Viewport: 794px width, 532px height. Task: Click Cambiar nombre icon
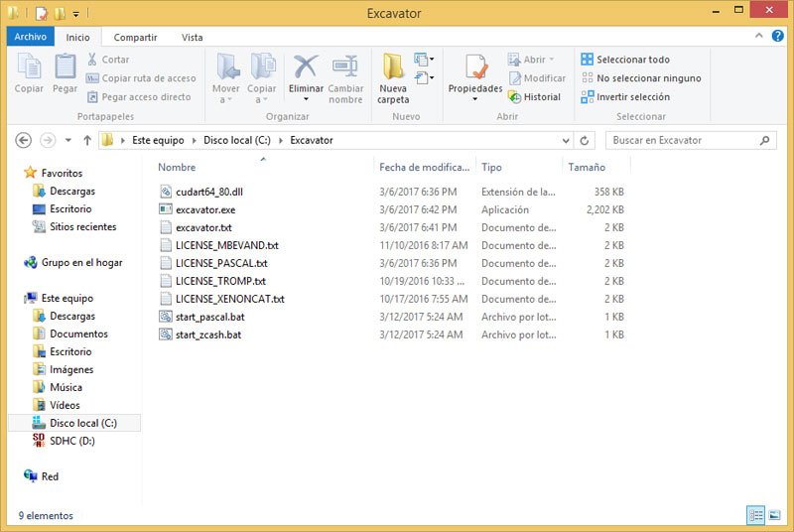pyautogui.click(x=345, y=66)
